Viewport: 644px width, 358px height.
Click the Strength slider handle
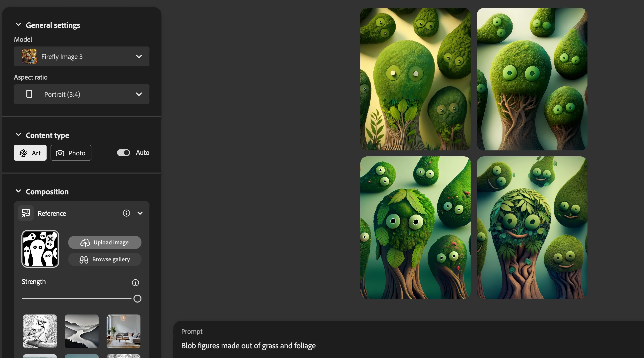137,299
